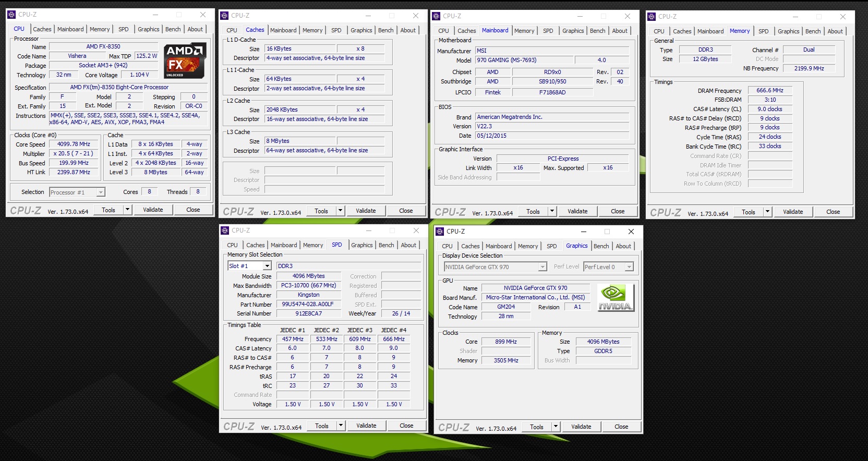Click the Core Speed 4099.78 MHz field
The width and height of the screenshot is (868, 461).
pyautogui.click(x=74, y=144)
